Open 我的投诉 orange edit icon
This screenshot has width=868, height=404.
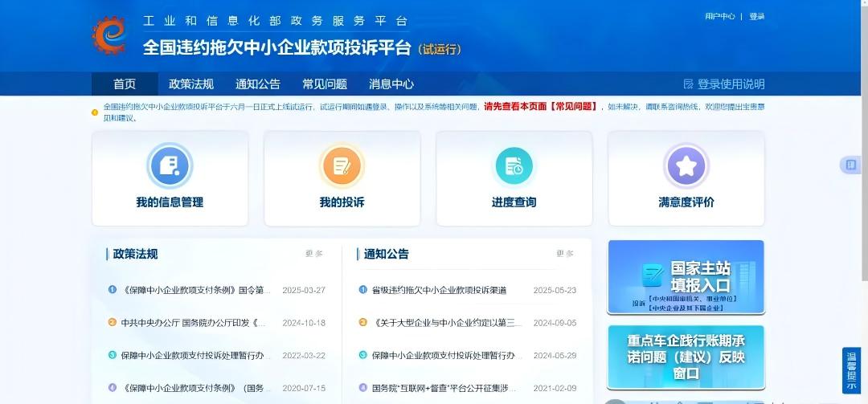pyautogui.click(x=342, y=166)
